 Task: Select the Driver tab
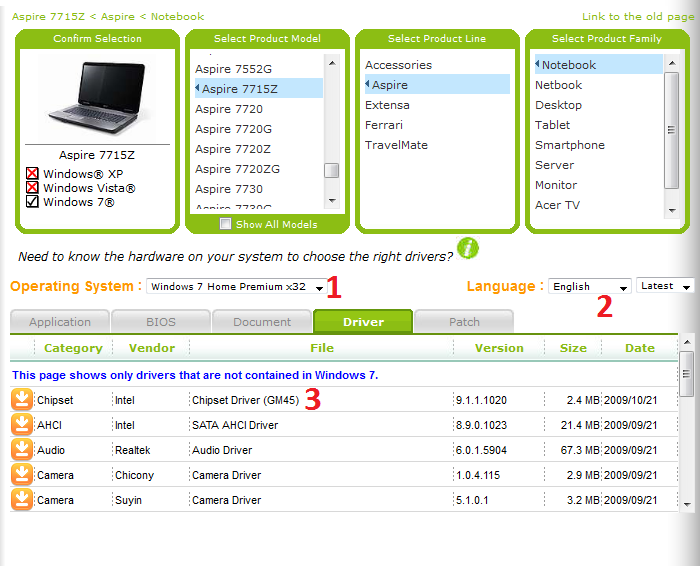pos(363,322)
